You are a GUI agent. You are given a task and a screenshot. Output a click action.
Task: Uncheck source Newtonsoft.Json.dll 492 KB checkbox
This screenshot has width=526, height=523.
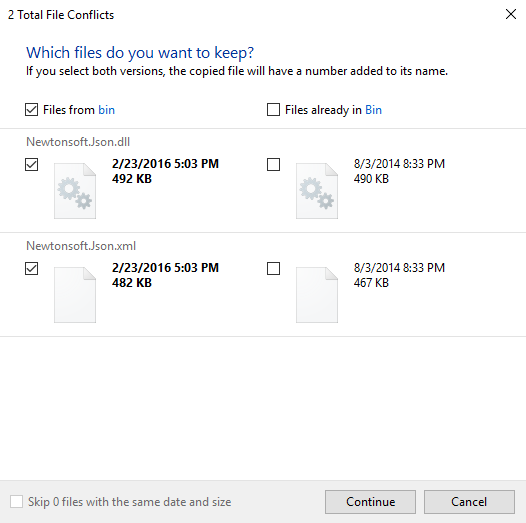(x=32, y=164)
